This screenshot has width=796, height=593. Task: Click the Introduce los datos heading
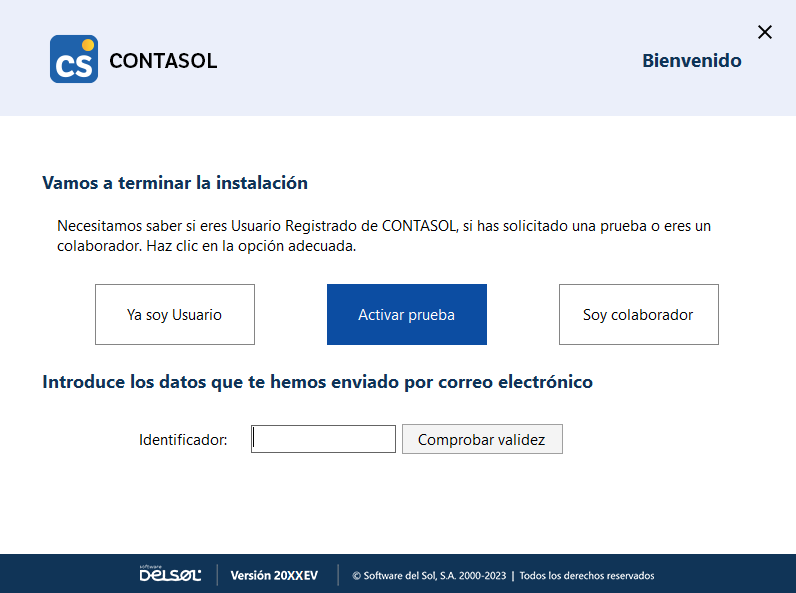click(x=317, y=382)
